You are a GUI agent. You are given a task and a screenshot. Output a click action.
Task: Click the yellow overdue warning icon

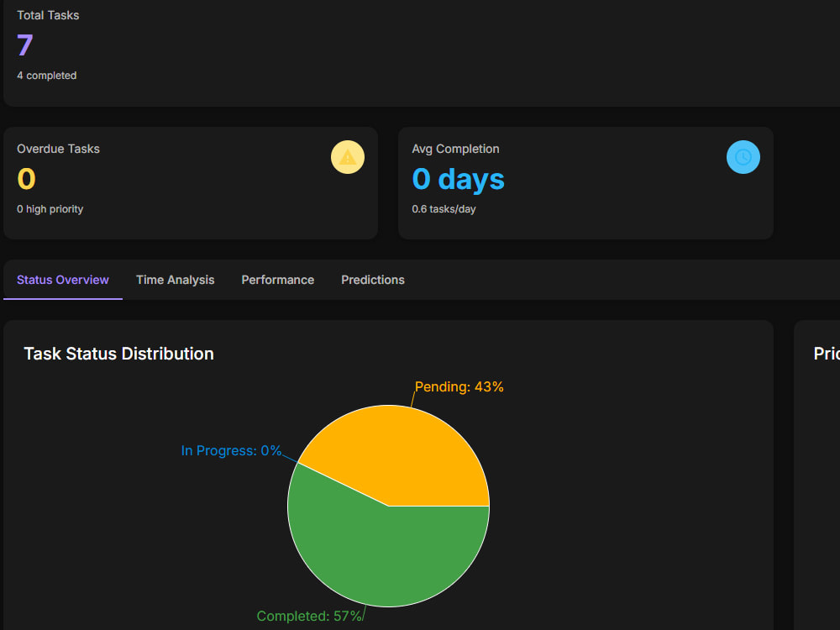(347, 157)
